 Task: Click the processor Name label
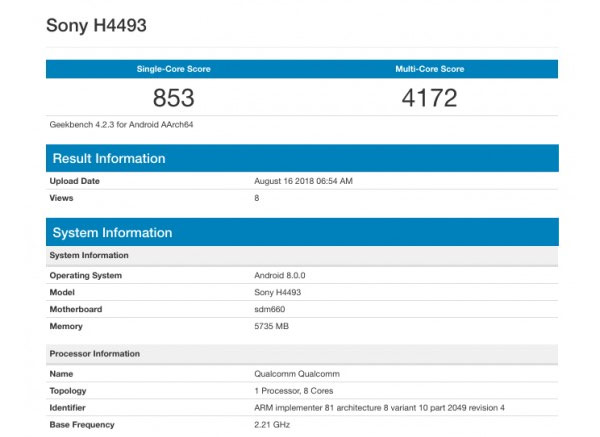click(61, 374)
